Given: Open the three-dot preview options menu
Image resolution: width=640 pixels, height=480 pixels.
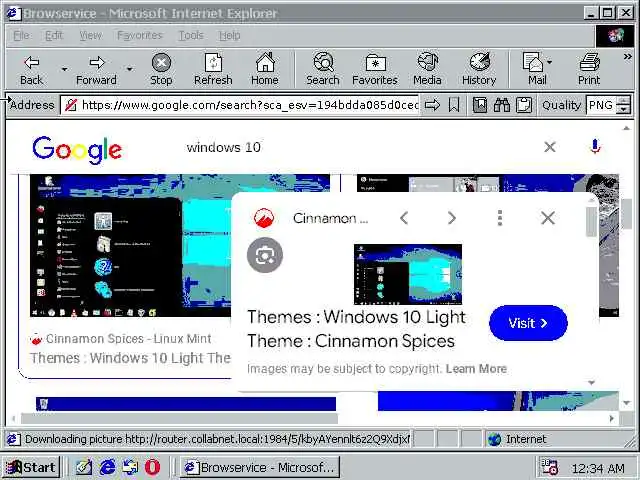Looking at the screenshot, I should click(500, 218).
